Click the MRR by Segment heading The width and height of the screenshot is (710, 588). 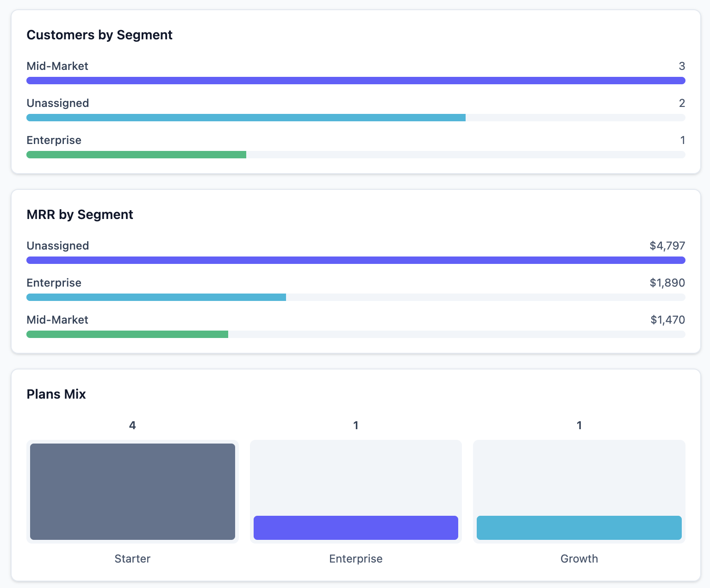(80, 215)
